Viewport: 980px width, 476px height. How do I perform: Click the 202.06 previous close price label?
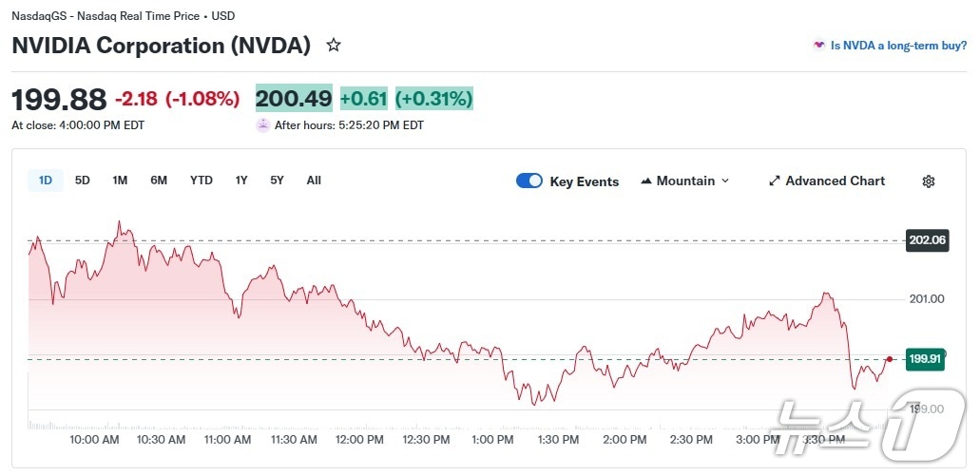click(927, 240)
